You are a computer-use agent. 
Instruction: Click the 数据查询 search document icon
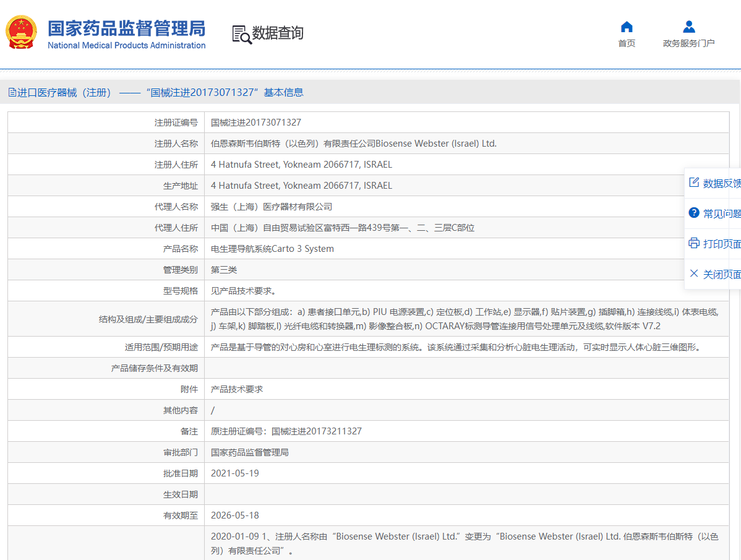[x=242, y=35]
